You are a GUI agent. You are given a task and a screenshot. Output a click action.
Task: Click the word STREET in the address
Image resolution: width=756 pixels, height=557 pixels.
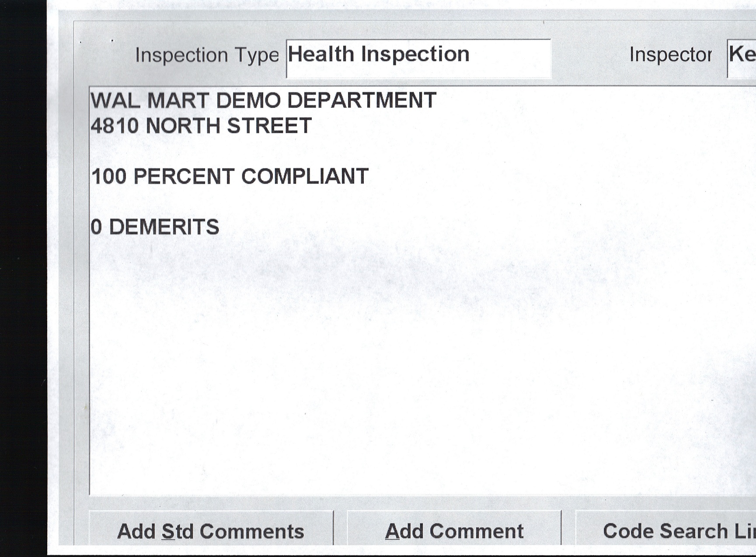pos(269,126)
